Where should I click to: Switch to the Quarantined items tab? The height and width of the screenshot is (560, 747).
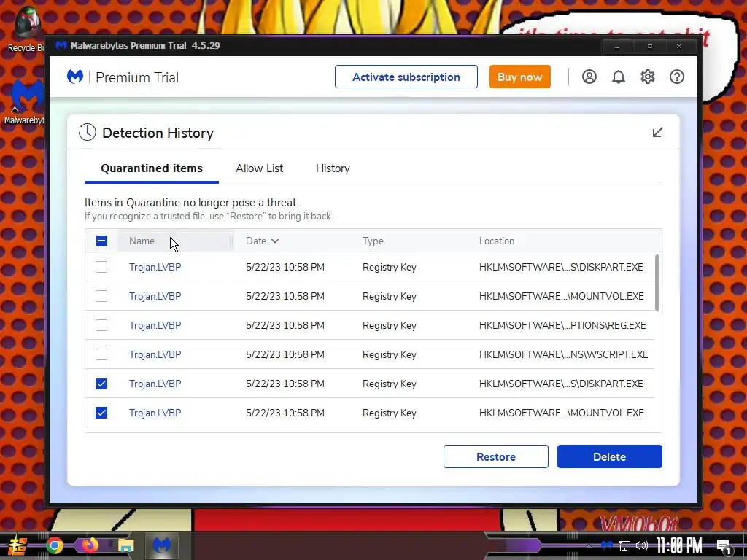[x=152, y=168]
